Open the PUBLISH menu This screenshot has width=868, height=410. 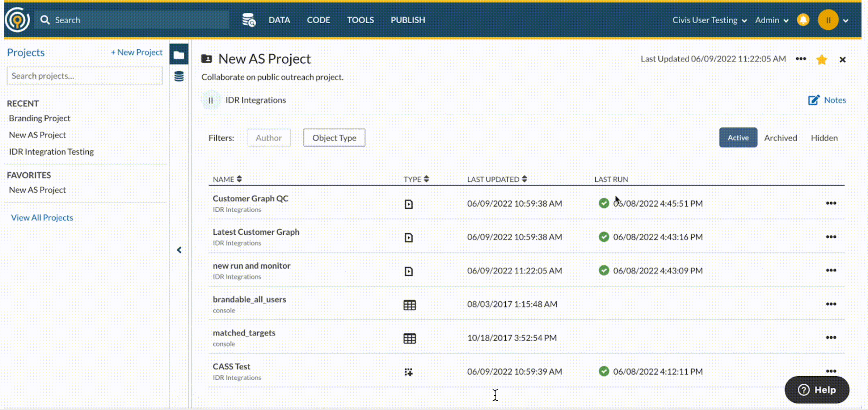[408, 20]
